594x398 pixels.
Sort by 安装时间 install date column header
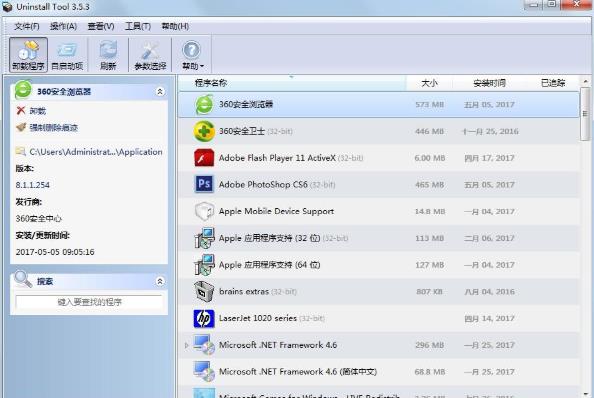click(x=489, y=83)
